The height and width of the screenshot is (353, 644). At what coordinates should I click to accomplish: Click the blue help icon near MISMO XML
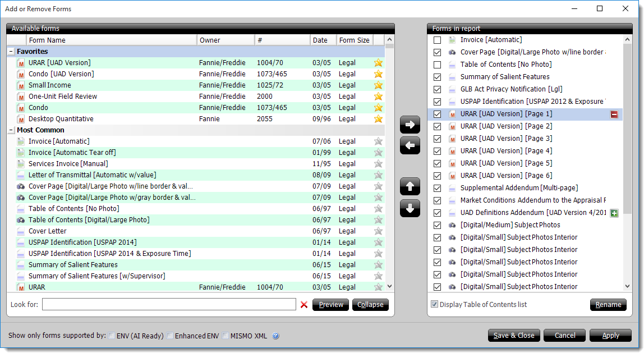(x=275, y=336)
